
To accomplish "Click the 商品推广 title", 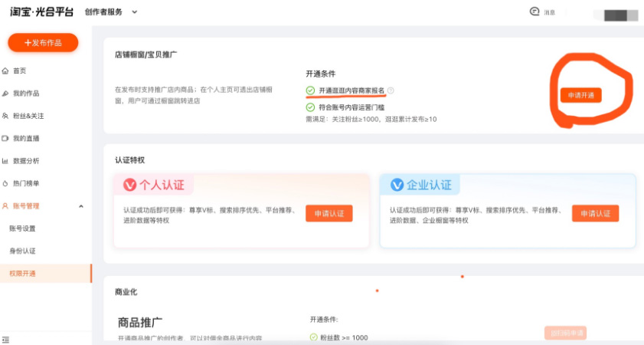I will [x=140, y=322].
